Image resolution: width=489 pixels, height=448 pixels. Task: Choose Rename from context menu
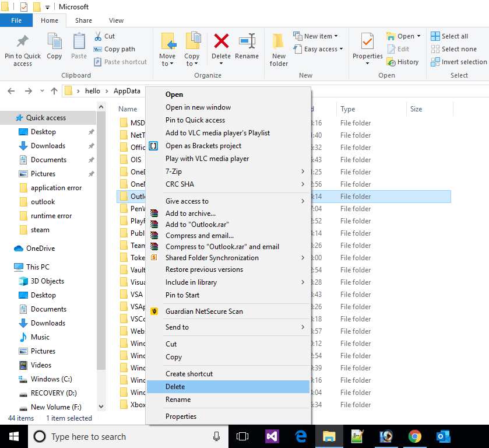pos(228,400)
